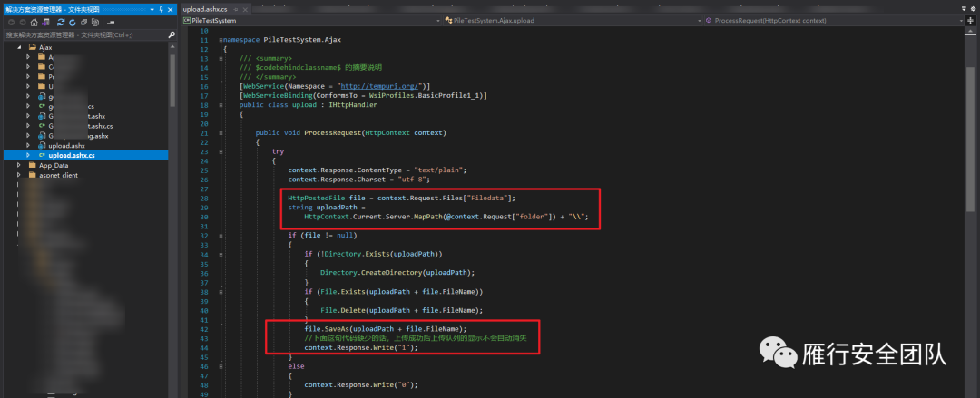The height and width of the screenshot is (398, 980).
Task: Open the active documents list dropdown arrow
Action: [x=964, y=8]
